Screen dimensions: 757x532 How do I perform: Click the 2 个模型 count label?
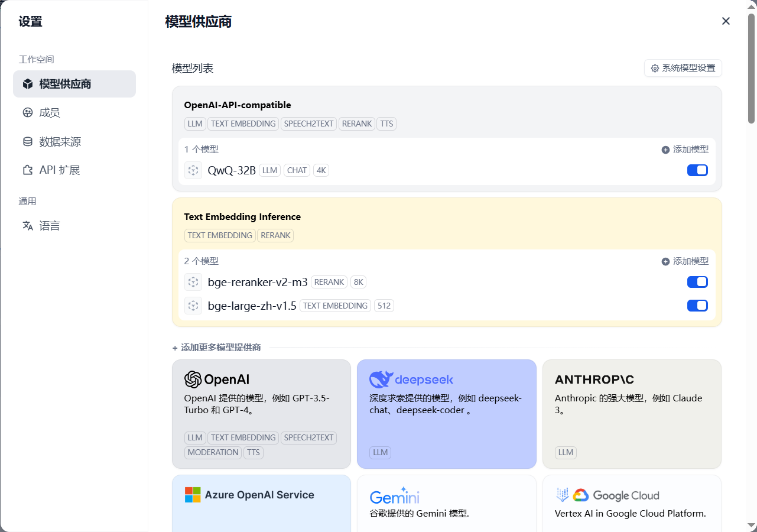point(202,261)
